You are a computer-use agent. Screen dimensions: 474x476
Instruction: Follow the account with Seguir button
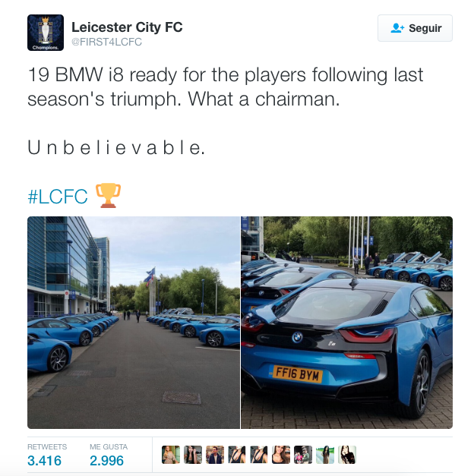[x=415, y=28]
